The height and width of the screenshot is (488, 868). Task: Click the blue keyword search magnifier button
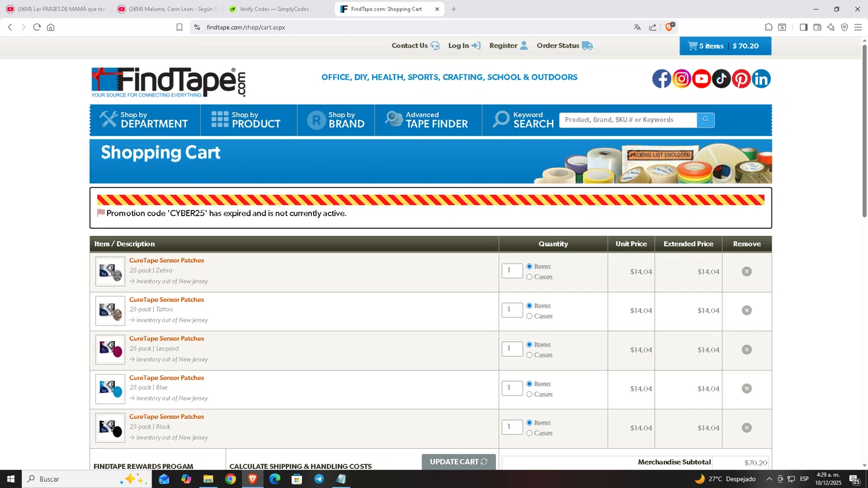tap(705, 120)
